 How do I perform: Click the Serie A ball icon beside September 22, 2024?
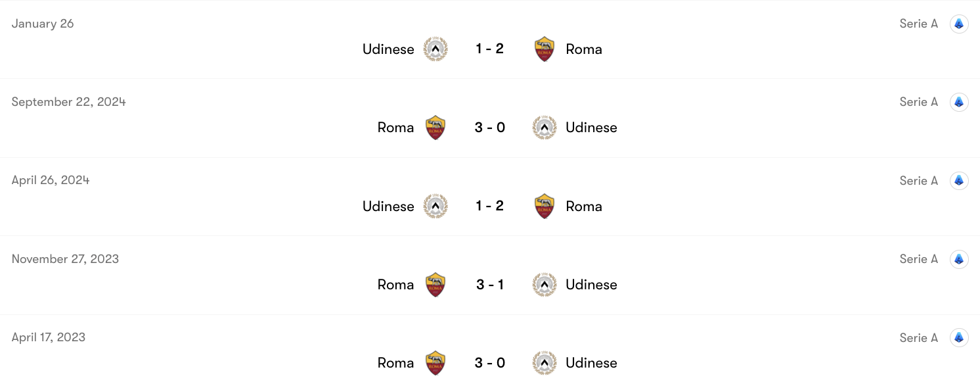[959, 102]
